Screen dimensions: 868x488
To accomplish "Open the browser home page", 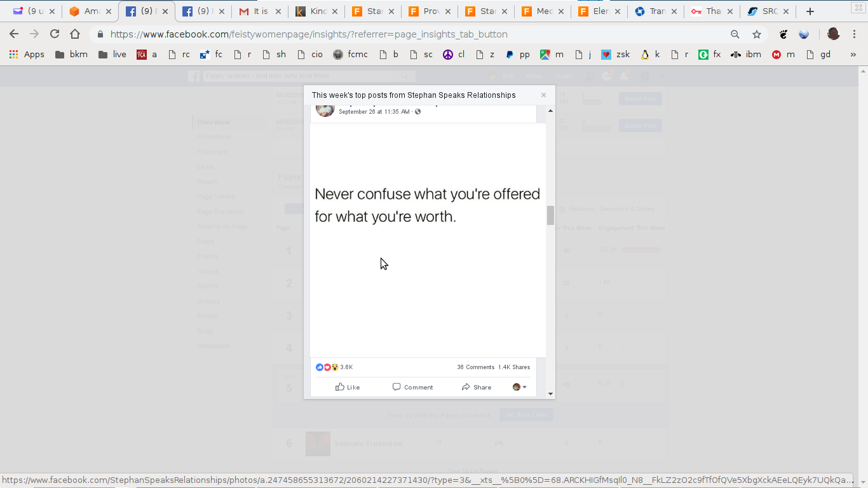I will (75, 34).
